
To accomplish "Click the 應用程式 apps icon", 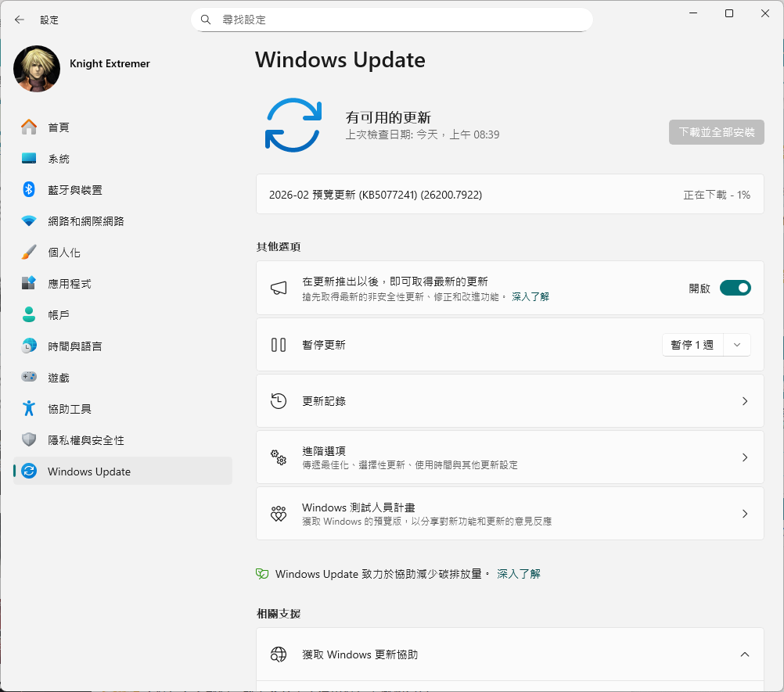I will pos(29,283).
